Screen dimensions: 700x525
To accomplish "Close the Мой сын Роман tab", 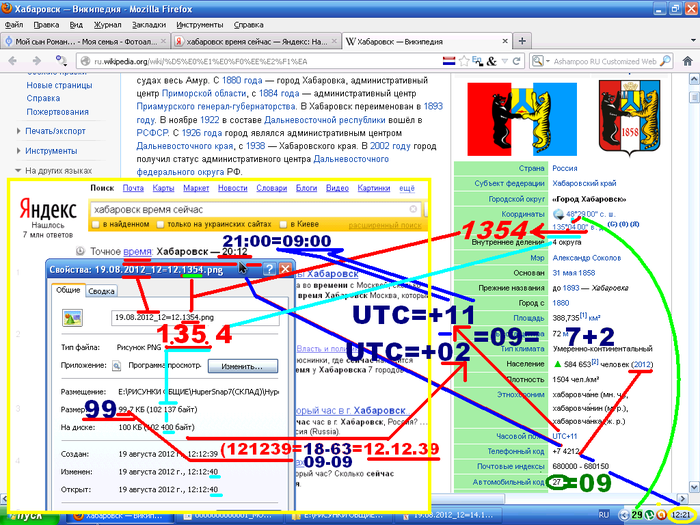I will pos(163,41).
